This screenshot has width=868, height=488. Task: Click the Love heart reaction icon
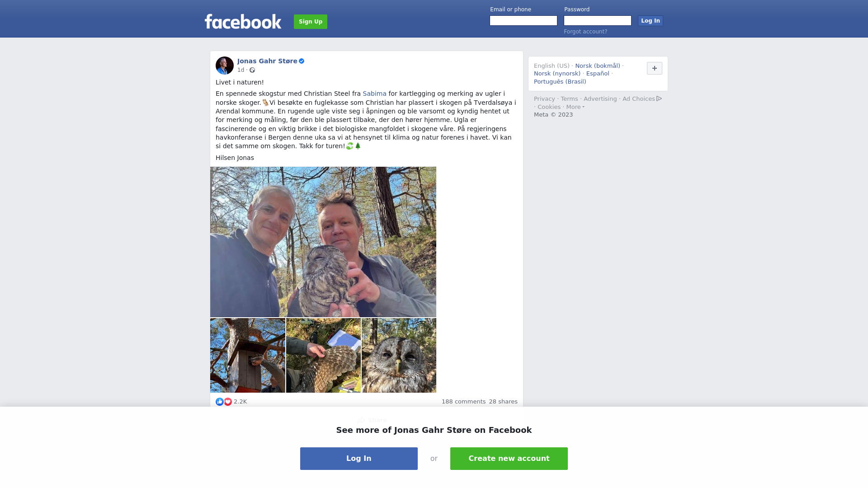[228, 402]
